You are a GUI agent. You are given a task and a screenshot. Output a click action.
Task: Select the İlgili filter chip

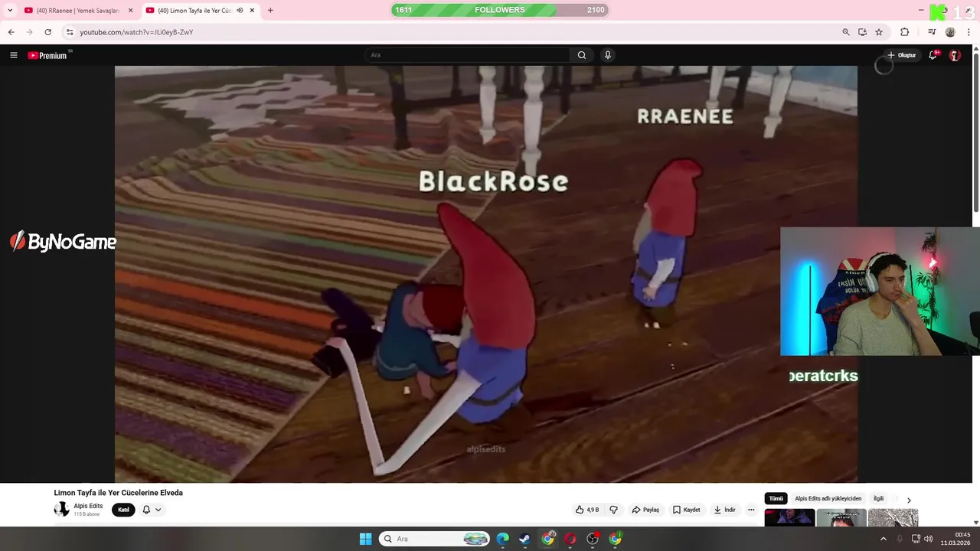point(879,499)
